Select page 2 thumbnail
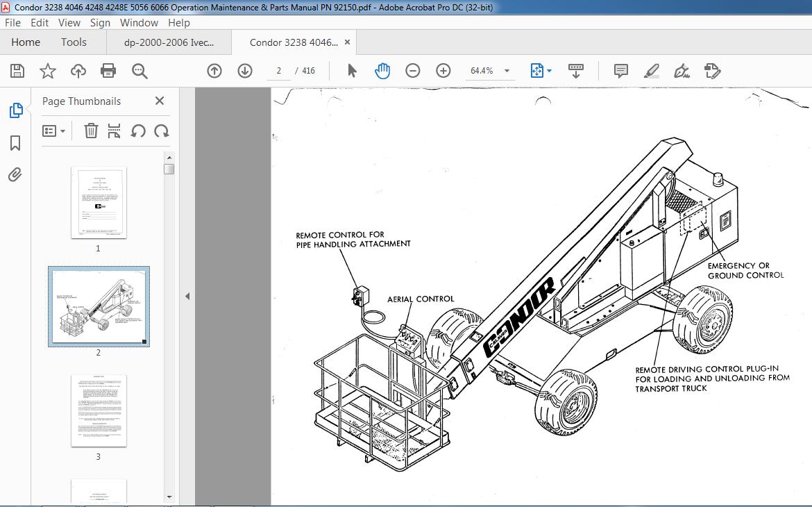 coord(99,306)
